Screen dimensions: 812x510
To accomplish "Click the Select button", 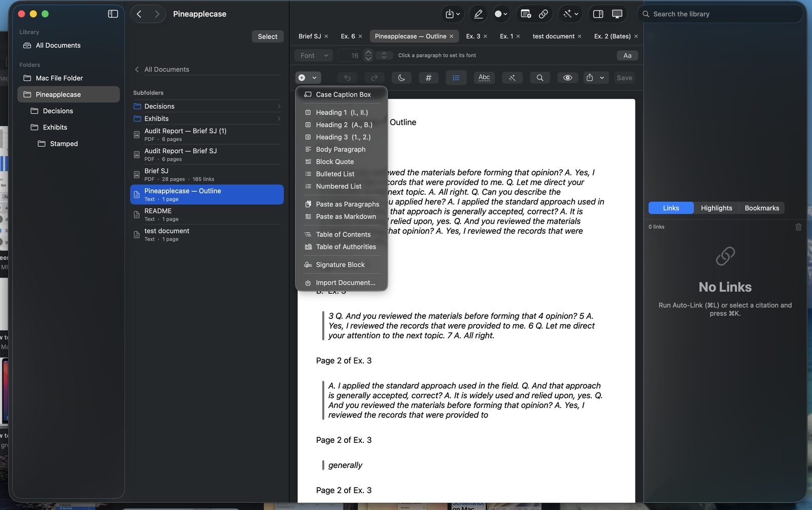I will pos(267,37).
